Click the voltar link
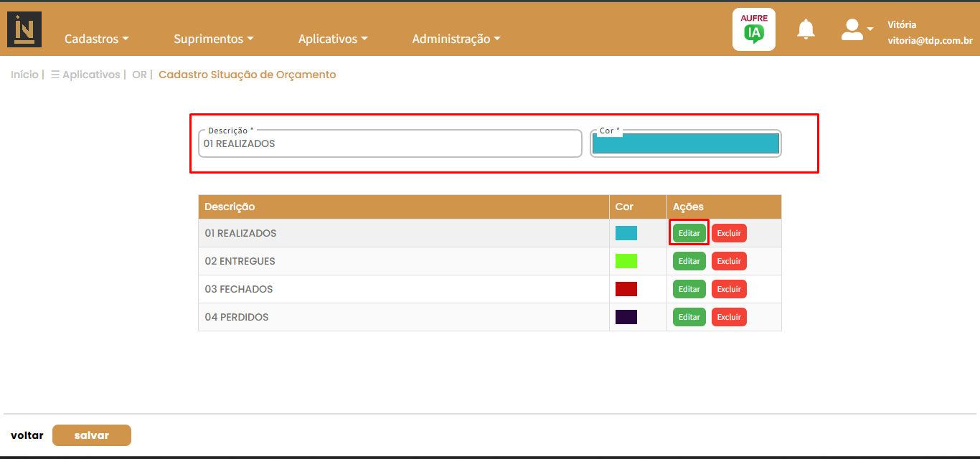 (27, 435)
